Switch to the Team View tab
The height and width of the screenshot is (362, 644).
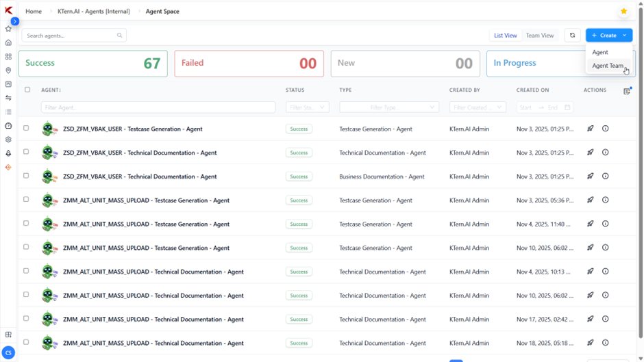[x=539, y=36]
